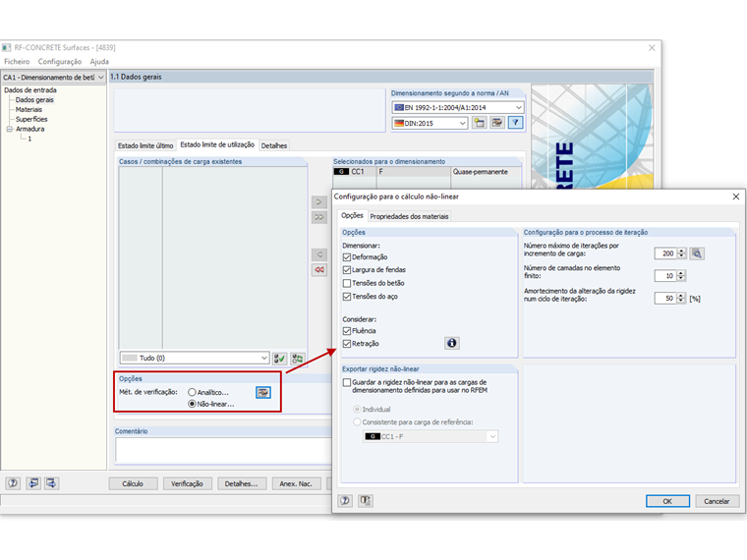Screen dimensions: 747x560
Task: Click the Comentário text field
Action: coord(223,450)
